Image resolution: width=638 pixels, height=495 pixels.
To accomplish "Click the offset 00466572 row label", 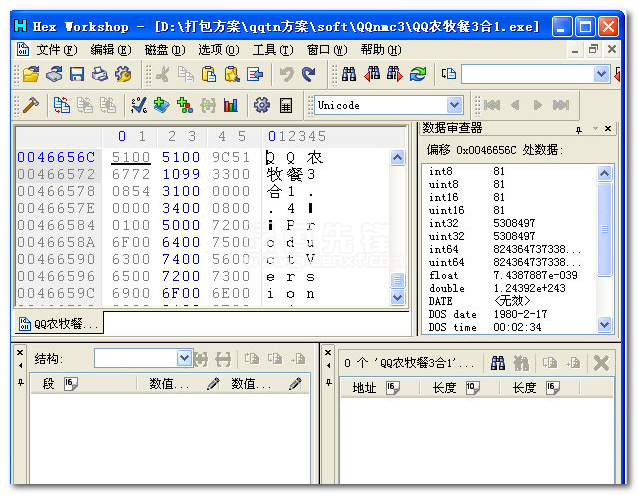I will [x=56, y=174].
